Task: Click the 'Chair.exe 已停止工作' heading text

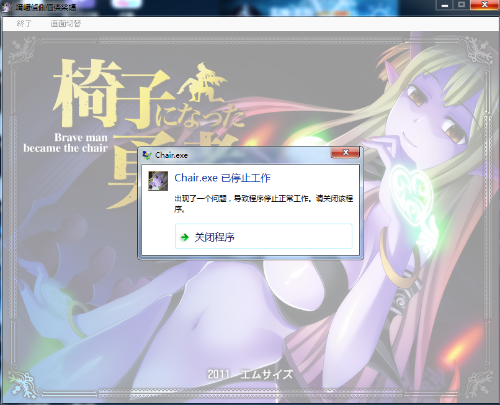Action: [222, 178]
